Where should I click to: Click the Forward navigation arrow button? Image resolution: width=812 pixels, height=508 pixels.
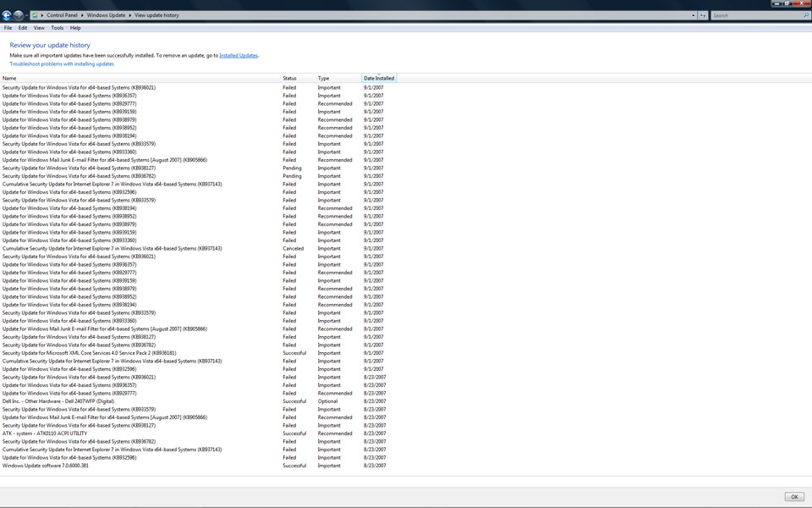(x=18, y=15)
